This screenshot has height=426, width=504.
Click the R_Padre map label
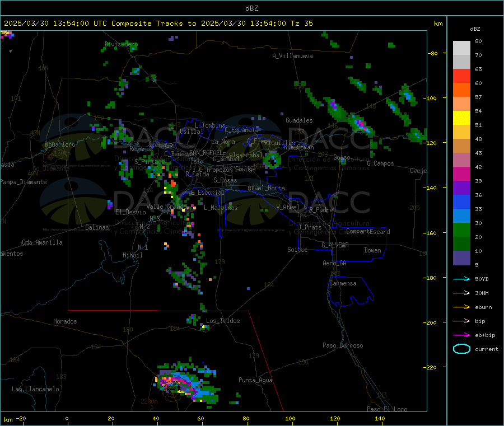click(321, 210)
